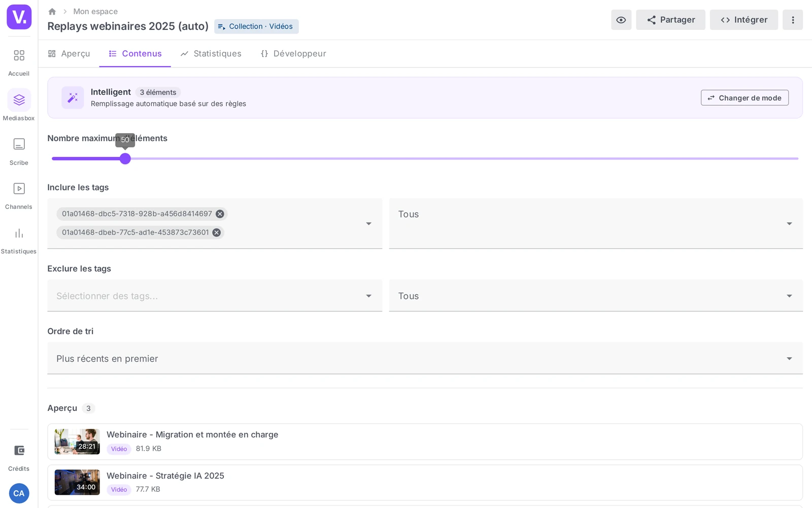
Task: Open the three-dot more options menu
Action: (x=792, y=20)
